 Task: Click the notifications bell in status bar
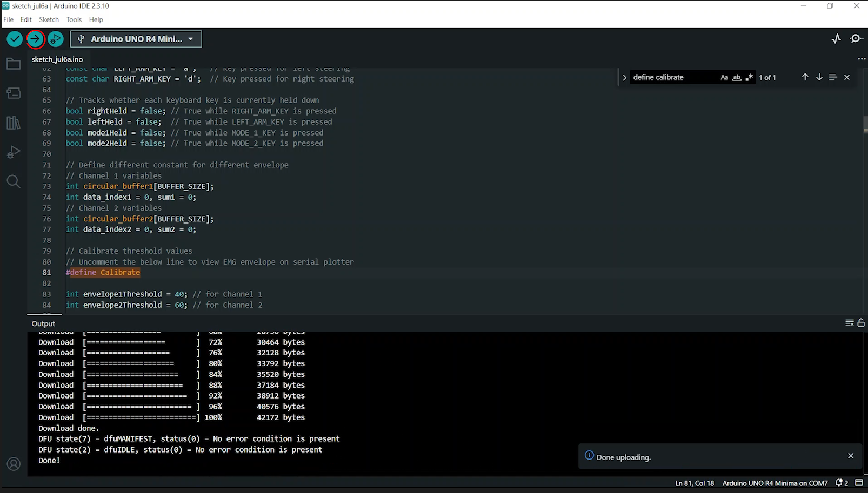(x=842, y=483)
